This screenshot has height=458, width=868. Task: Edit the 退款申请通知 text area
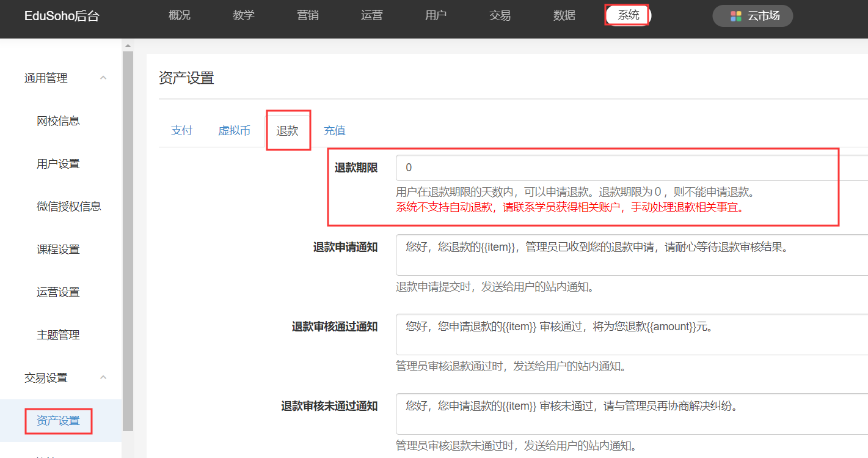point(629,254)
